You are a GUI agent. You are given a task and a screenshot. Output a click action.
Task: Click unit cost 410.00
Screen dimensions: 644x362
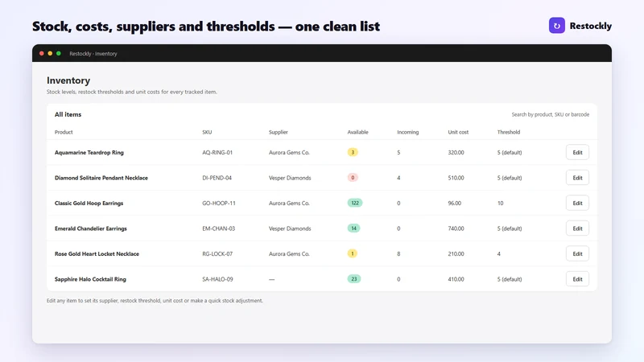coord(456,279)
